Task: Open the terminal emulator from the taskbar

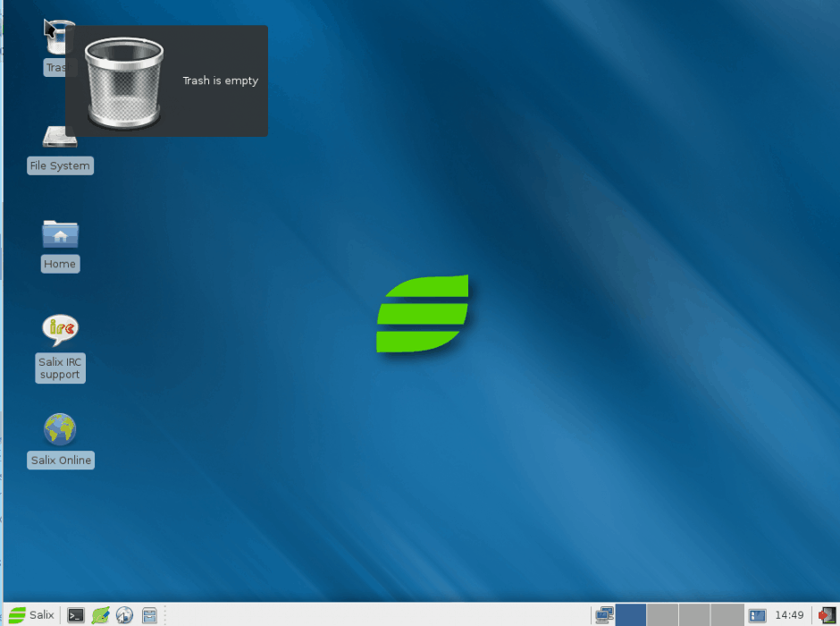Action: tap(75, 615)
